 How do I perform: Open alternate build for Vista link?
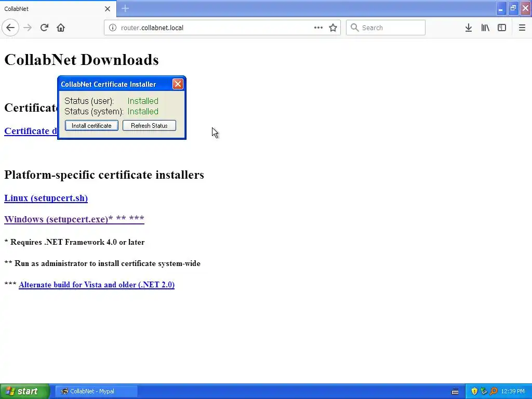coord(97,285)
